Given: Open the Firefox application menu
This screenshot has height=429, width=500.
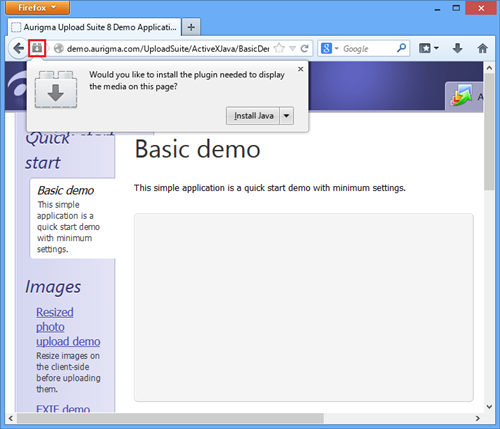Looking at the screenshot, I should pos(37,8).
